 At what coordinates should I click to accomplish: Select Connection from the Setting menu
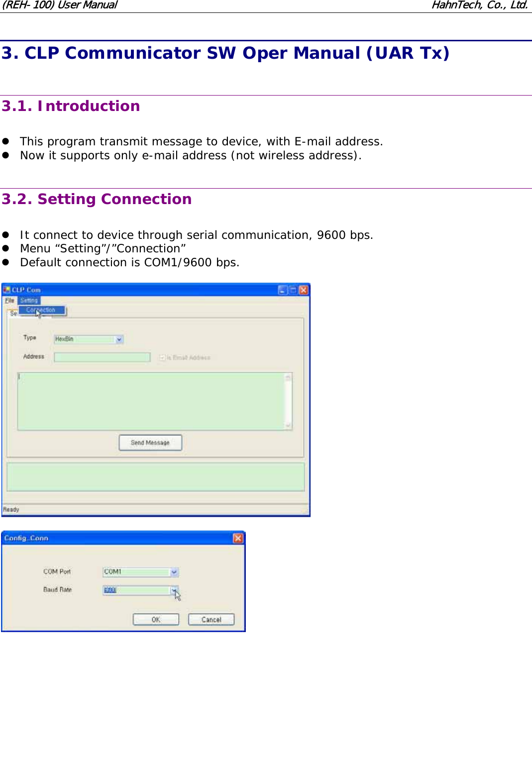[41, 310]
